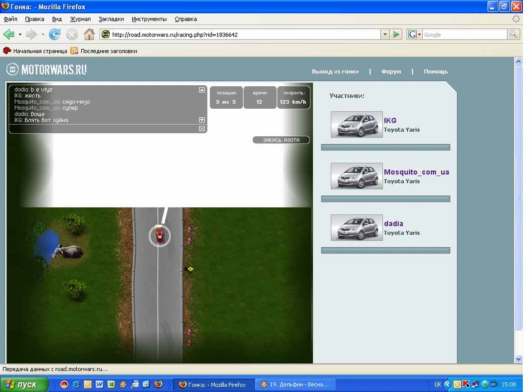Open the Правка menu

34,19
